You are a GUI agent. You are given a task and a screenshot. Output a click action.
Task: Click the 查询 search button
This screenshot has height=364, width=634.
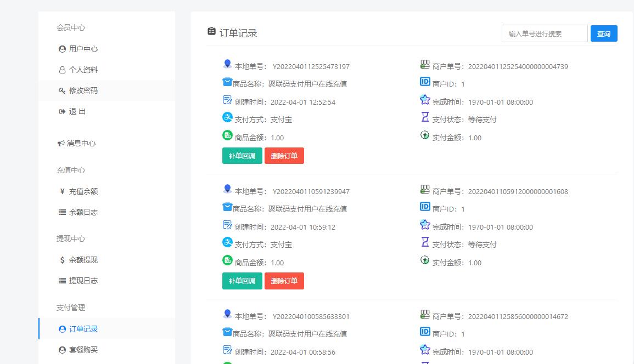click(x=604, y=33)
